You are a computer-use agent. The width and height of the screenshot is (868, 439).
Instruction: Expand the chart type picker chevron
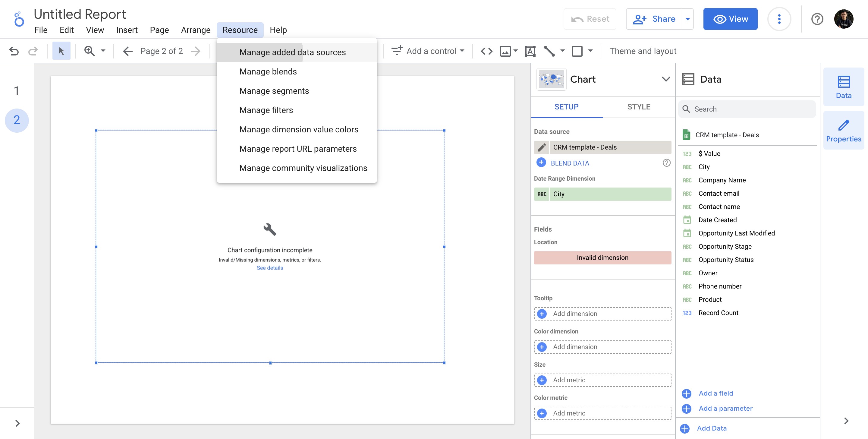(665, 79)
